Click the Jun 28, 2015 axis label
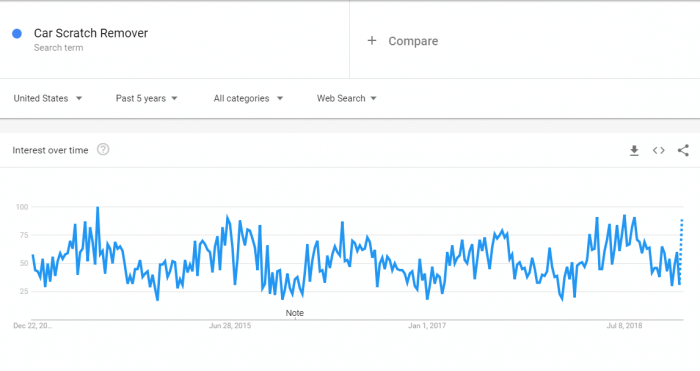 [x=230, y=325]
